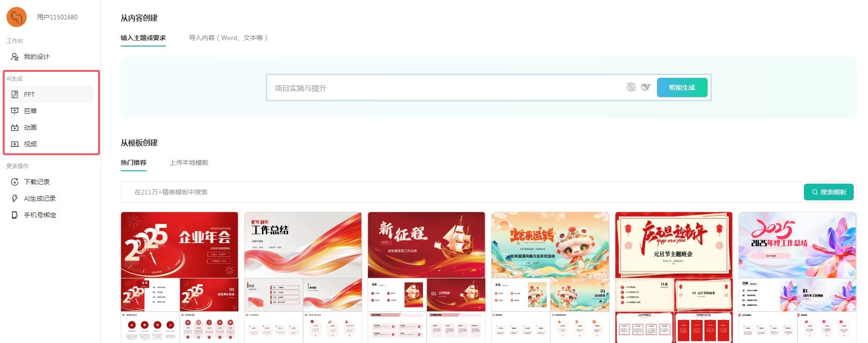The width and height of the screenshot is (868, 343).
Task: Switch to the 导入内容 tab
Action: pos(228,38)
